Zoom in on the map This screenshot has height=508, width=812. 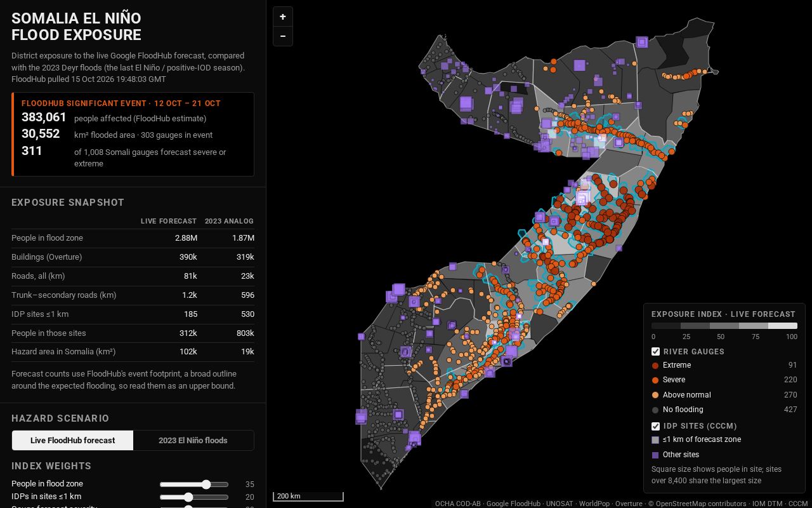(x=283, y=17)
